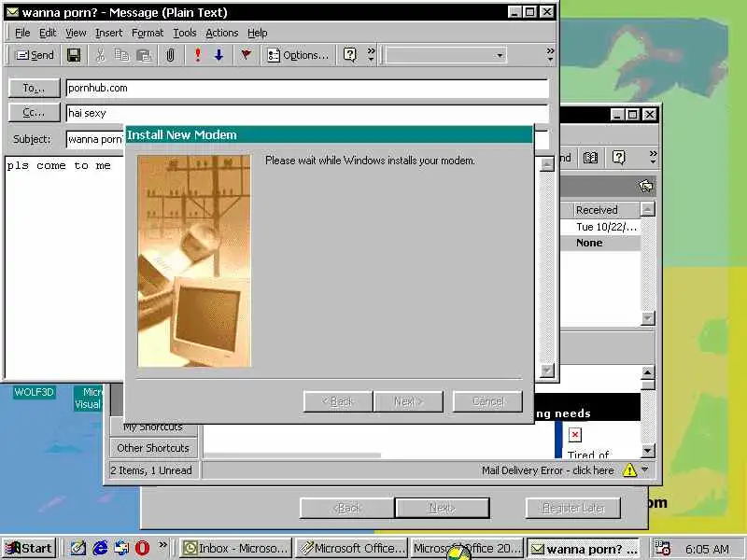Open dropdown arrow beside warning icon
Screen dimensions: 747x560
(645, 470)
